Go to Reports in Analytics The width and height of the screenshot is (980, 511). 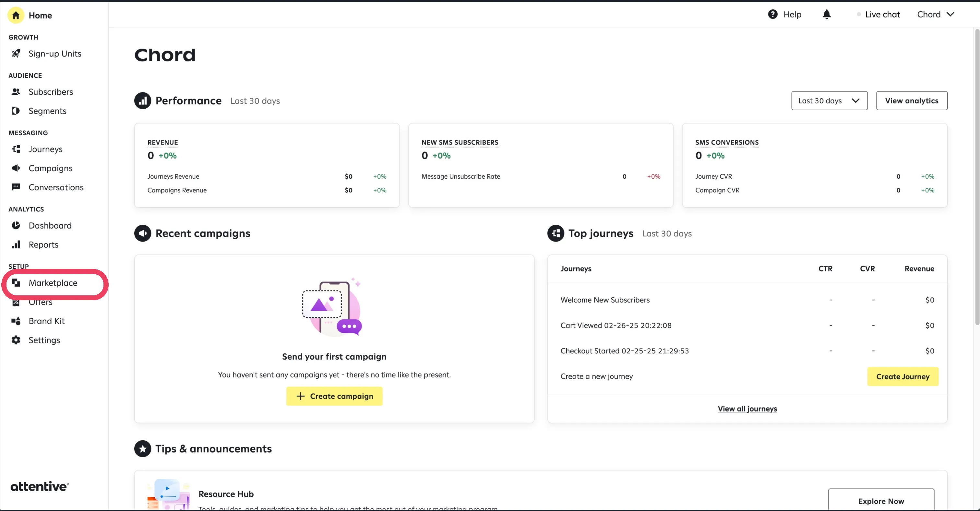(x=43, y=245)
